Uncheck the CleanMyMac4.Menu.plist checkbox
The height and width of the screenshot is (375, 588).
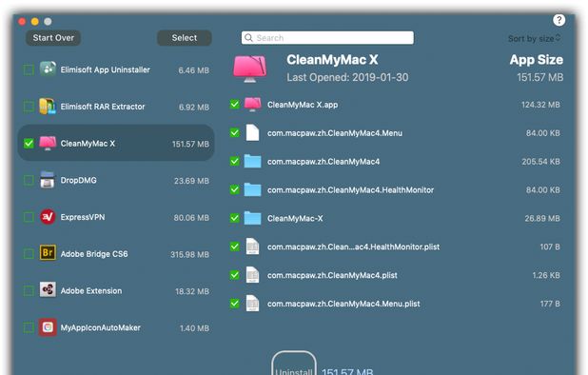click(234, 303)
